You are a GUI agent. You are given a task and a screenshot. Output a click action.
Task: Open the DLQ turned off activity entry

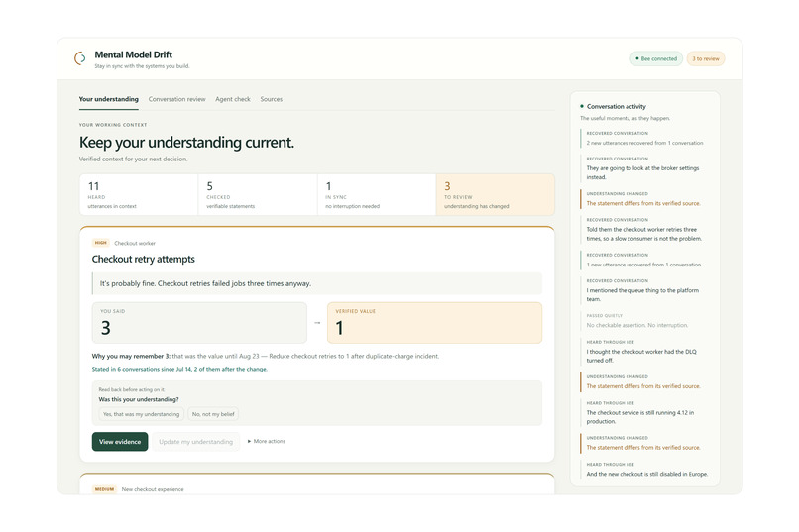644,352
